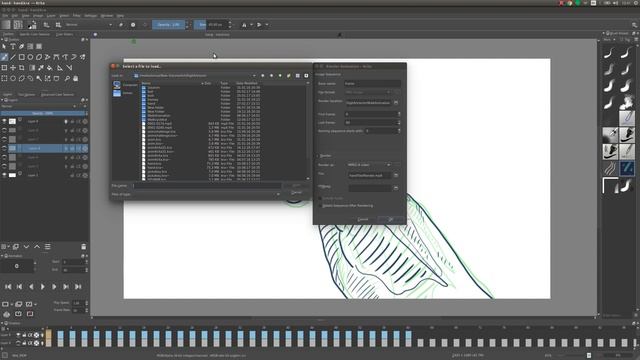Click Cancel in Render Animation dialog
Image resolution: width=640 pixels, height=360 pixels.
tap(362, 220)
